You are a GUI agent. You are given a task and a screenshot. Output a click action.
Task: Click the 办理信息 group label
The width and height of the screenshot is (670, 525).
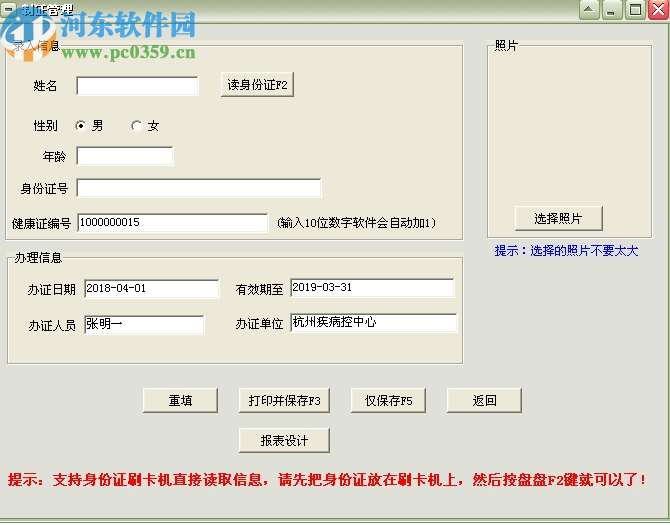38,258
